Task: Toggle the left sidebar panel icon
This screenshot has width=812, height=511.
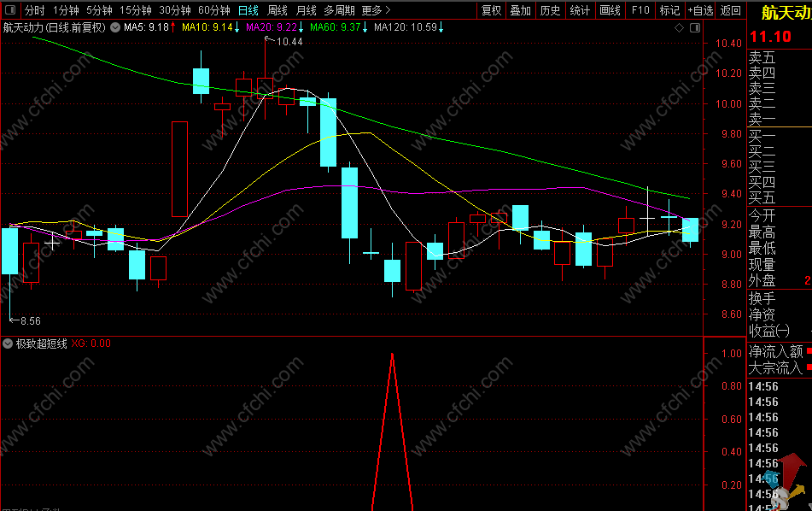Action: pos(10,10)
